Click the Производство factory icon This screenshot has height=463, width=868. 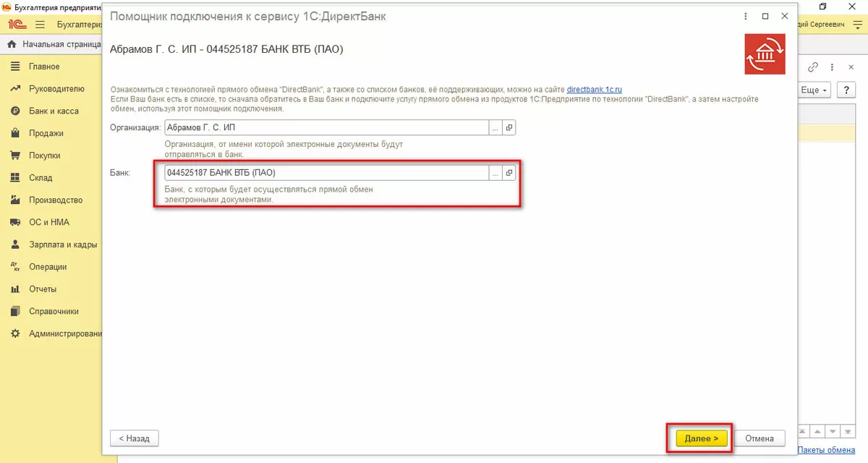click(14, 200)
